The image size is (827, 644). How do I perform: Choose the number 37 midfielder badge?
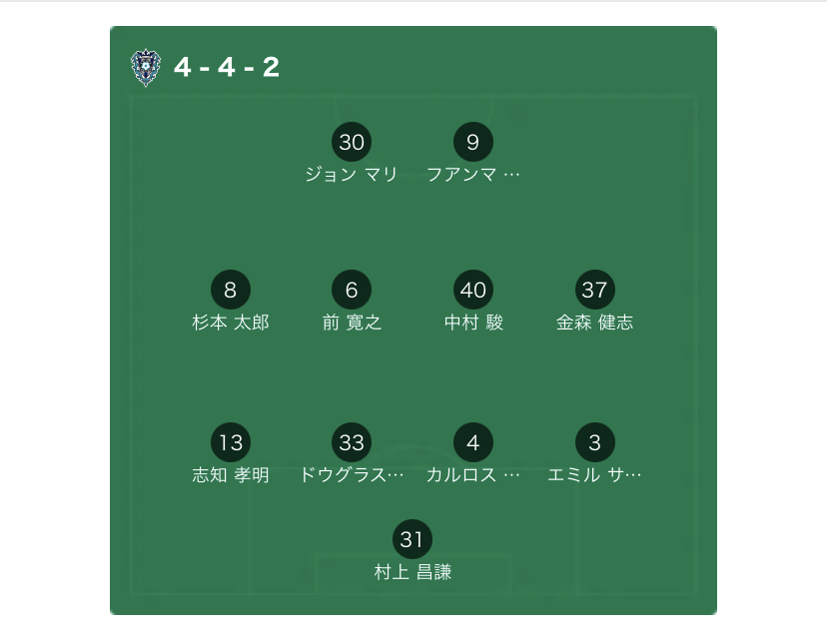[x=594, y=290]
